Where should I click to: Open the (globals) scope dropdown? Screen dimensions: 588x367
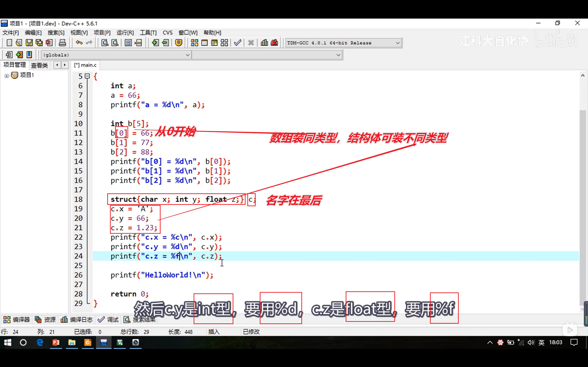coord(187,55)
